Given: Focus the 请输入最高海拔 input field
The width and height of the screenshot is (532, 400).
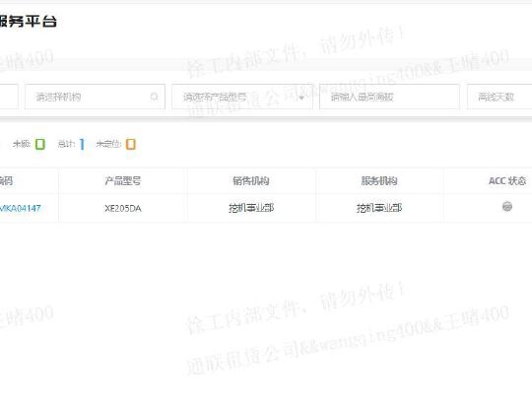Looking at the screenshot, I should tap(389, 97).
